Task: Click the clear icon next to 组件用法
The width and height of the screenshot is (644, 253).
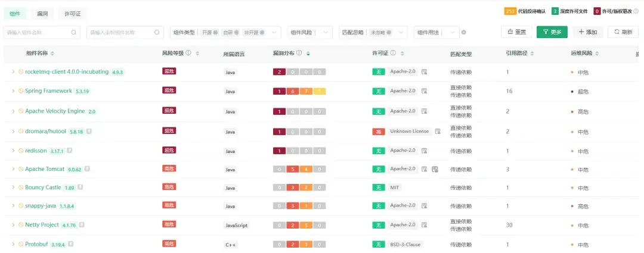Action: pyautogui.click(x=464, y=32)
